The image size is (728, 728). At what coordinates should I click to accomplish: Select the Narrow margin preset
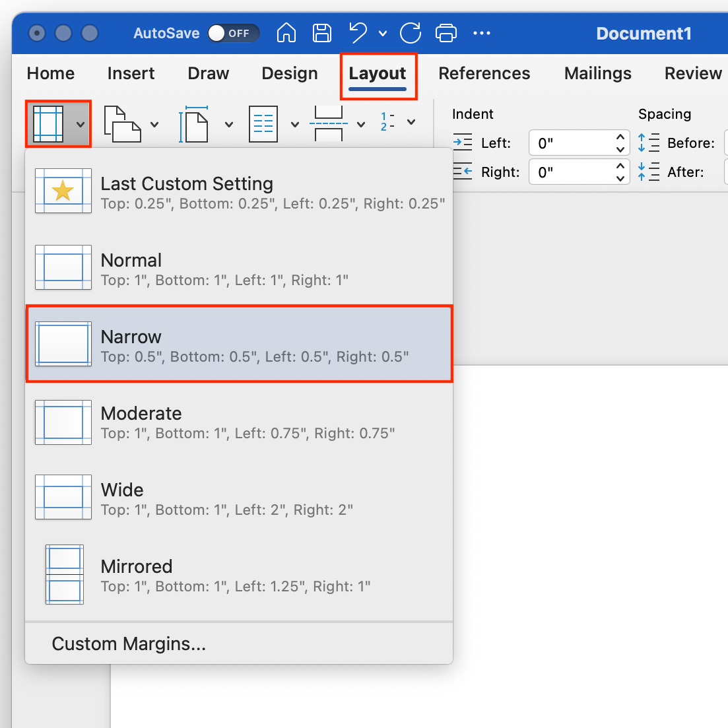pos(239,344)
